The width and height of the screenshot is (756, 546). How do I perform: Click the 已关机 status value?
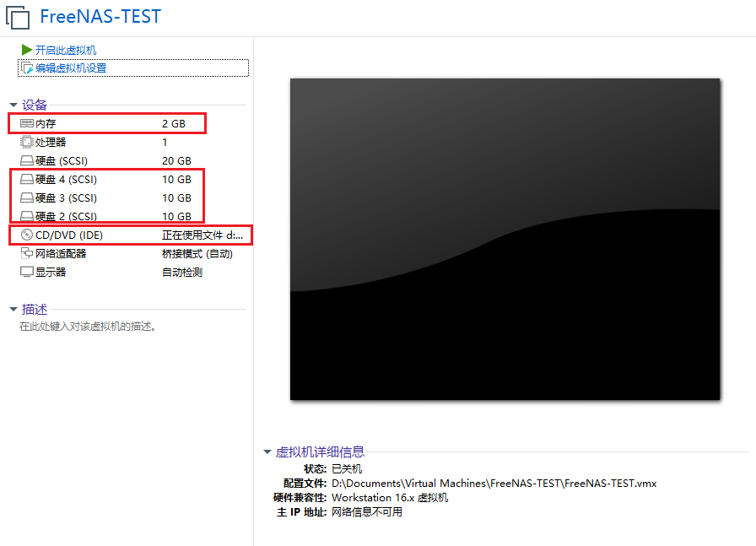click(347, 469)
